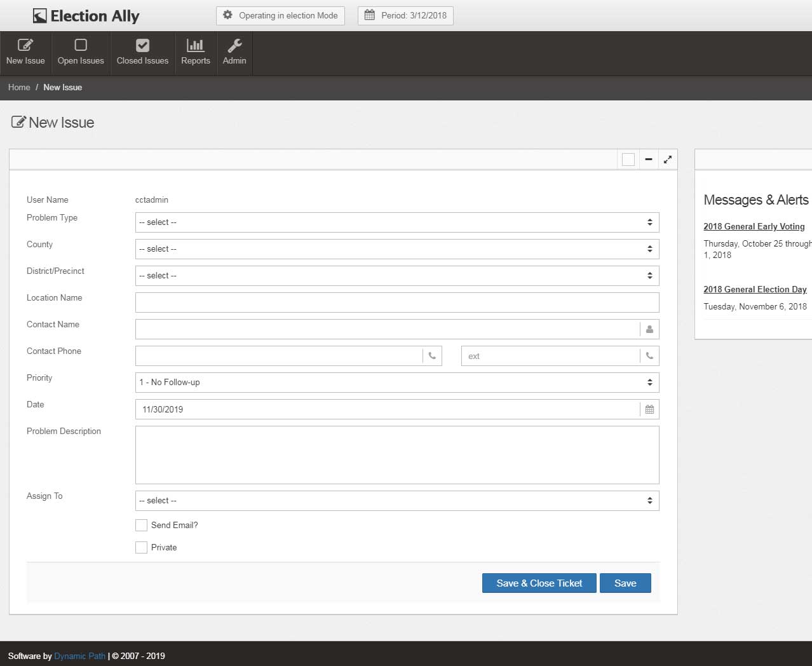Click the Election Ally title text
This screenshot has height=666, width=812.
95,17
